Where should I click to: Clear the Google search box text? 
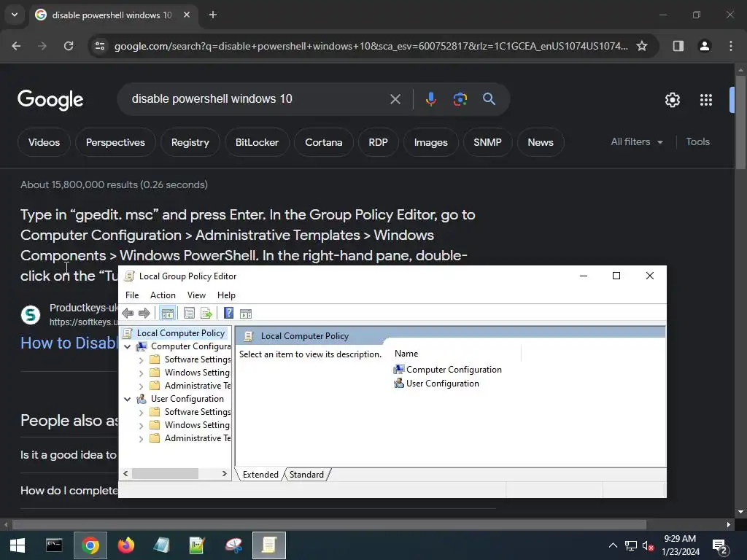click(x=395, y=99)
